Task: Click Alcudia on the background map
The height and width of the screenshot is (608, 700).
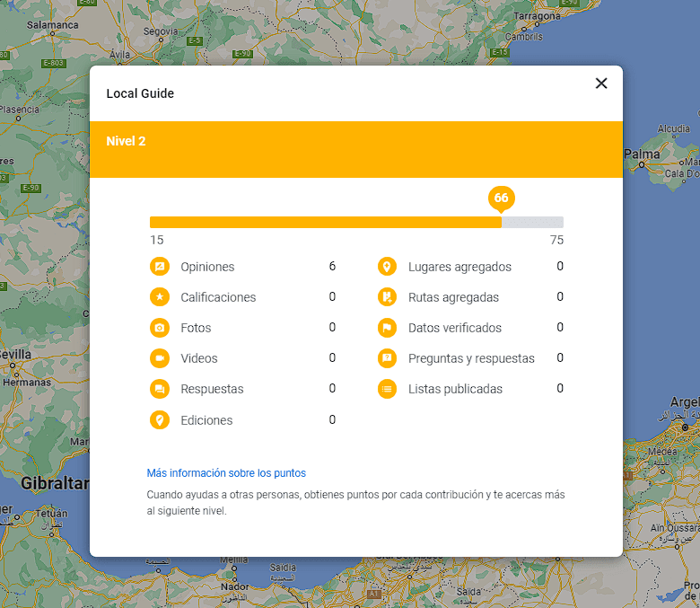Action: pyautogui.click(x=674, y=128)
